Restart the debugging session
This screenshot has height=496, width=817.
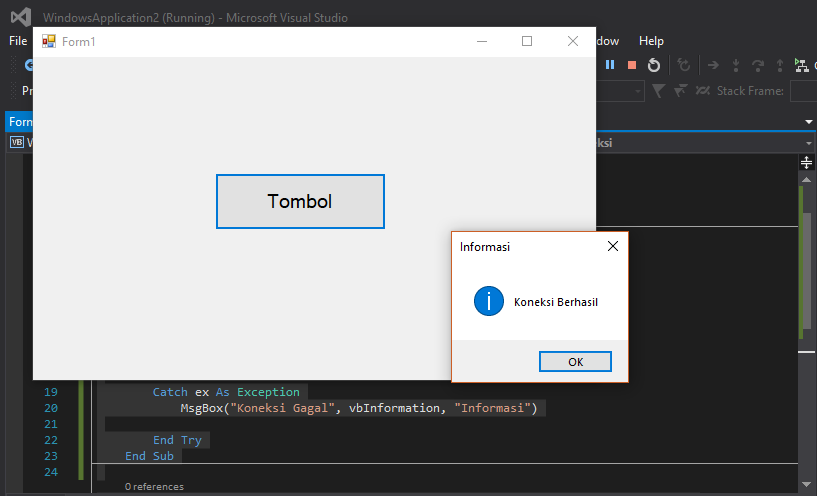click(x=653, y=65)
